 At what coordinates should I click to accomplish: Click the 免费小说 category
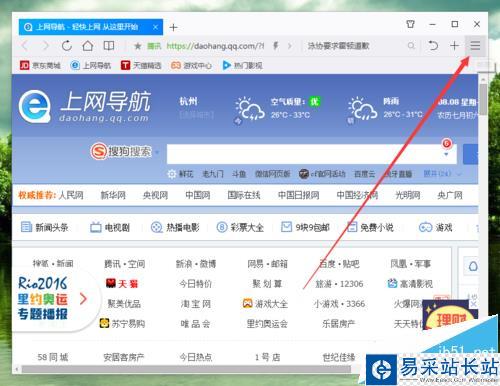tap(370, 227)
